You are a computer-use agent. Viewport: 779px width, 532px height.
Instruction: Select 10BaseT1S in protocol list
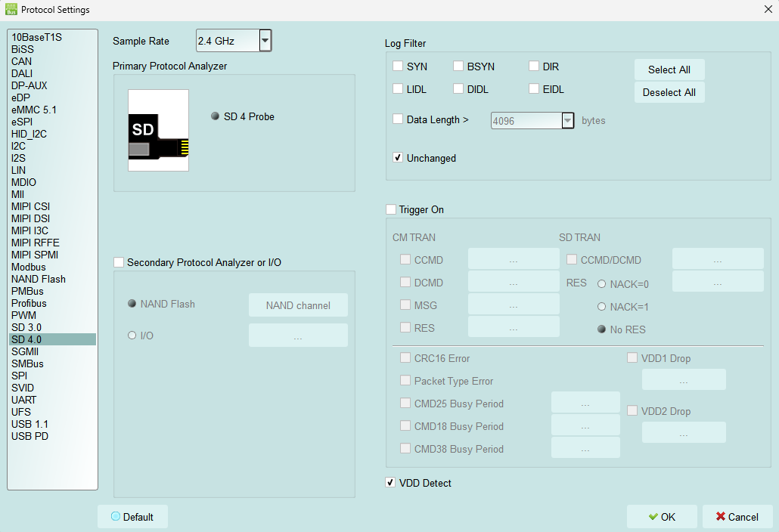pyautogui.click(x=53, y=37)
